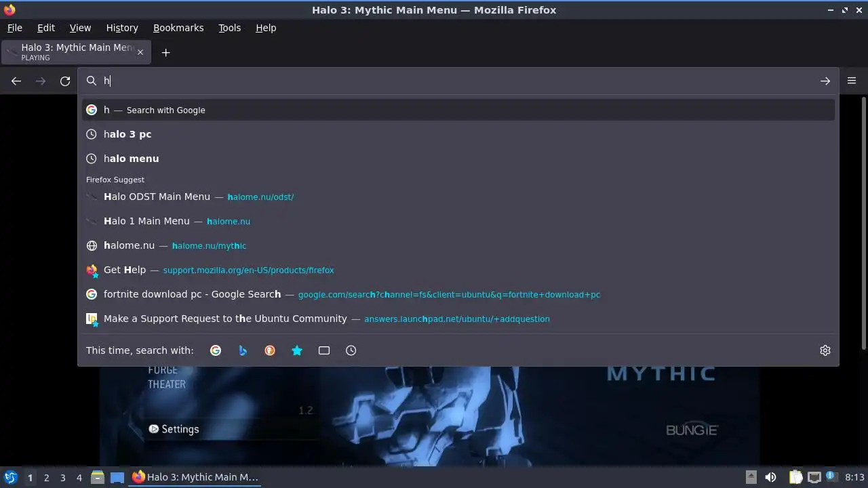Click the Bungie logo on page
868x488 pixels.
[692, 430]
